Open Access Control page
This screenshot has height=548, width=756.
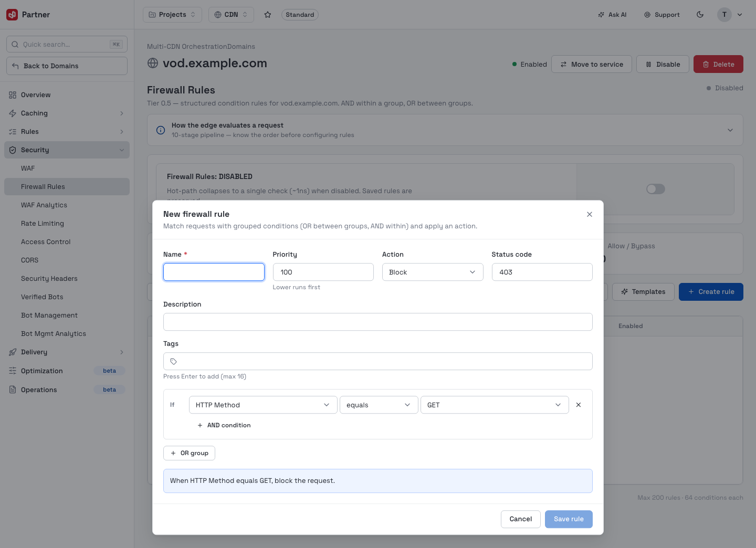(67, 242)
